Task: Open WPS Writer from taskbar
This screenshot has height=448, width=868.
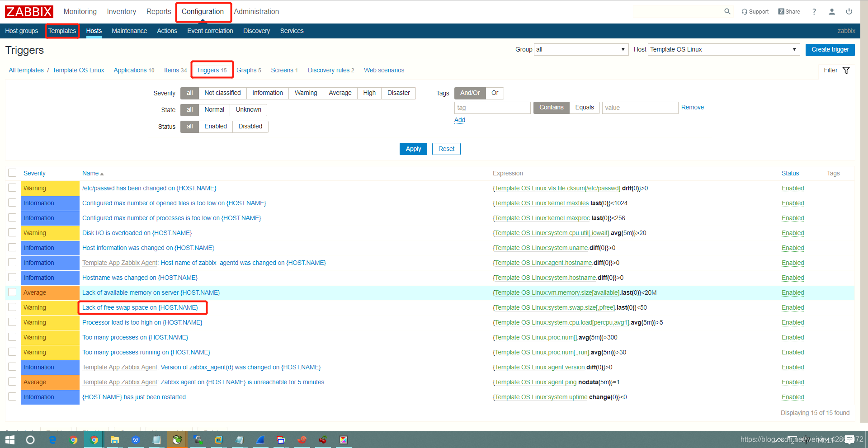Action: [x=136, y=440]
